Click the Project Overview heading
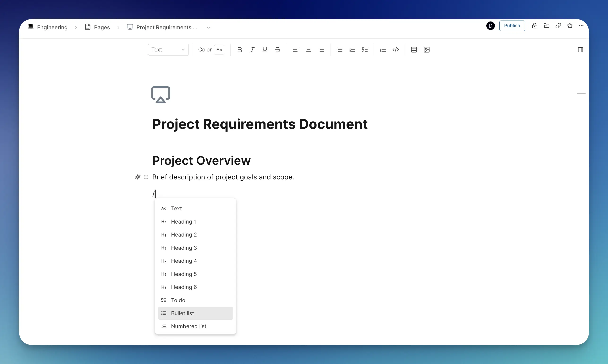Viewport: 608px width, 364px height. point(201,161)
